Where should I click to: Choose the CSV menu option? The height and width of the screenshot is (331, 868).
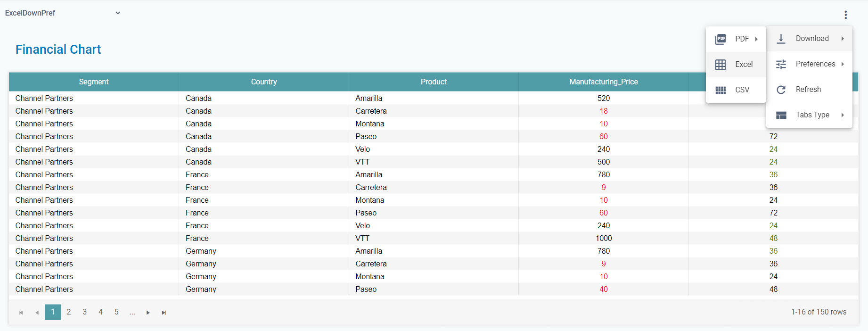[742, 90]
